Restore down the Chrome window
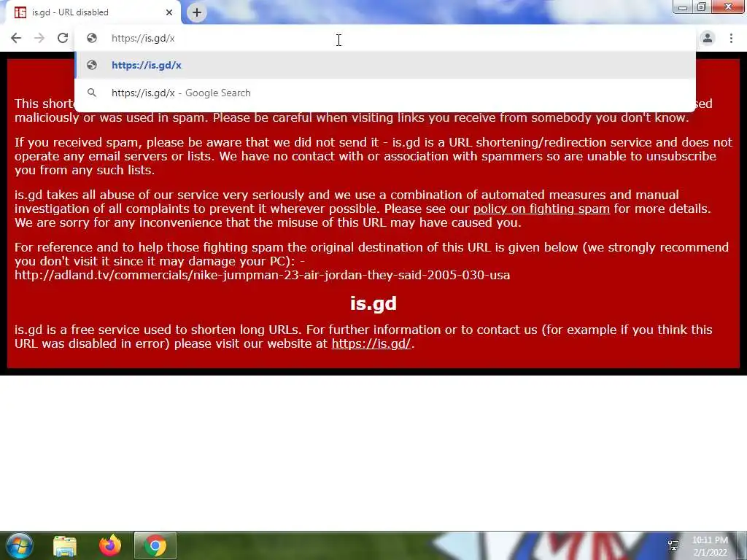This screenshot has width=747, height=560. pos(702,7)
